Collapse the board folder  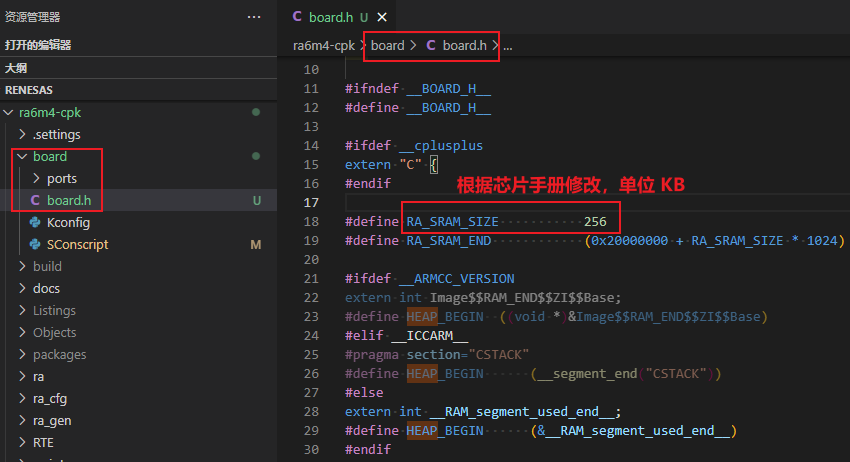(x=23, y=156)
